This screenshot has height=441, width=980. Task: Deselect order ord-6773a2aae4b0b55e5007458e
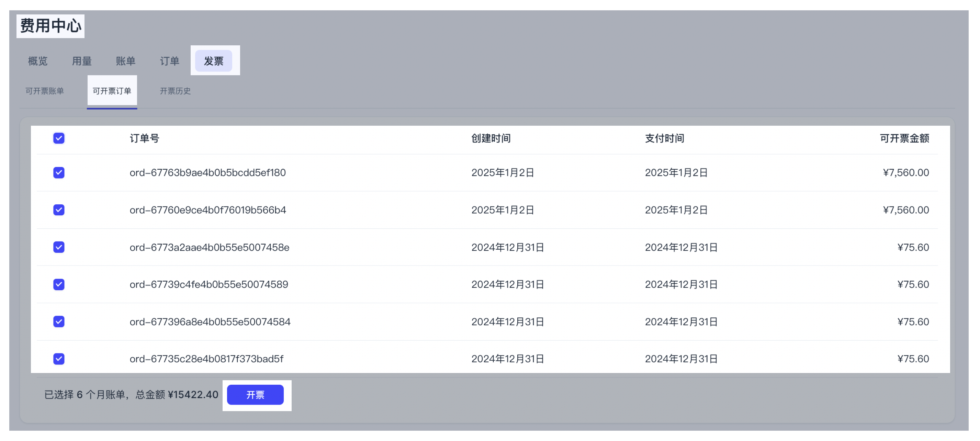(x=59, y=247)
